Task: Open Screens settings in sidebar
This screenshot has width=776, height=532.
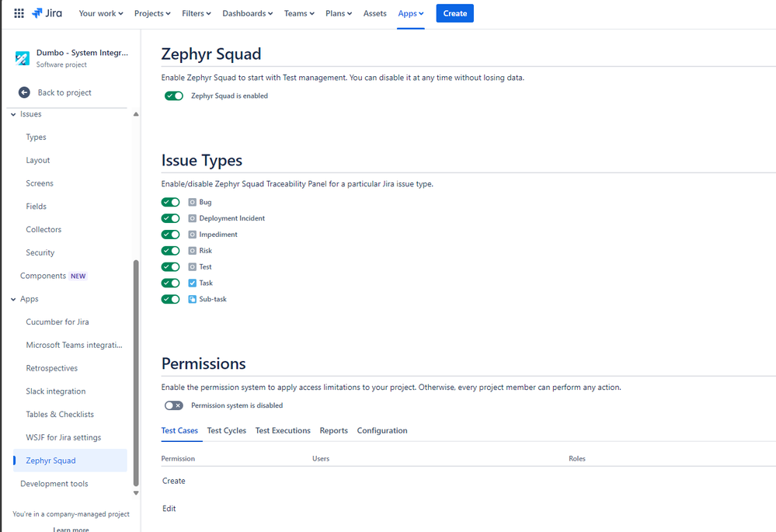Action: pos(40,183)
